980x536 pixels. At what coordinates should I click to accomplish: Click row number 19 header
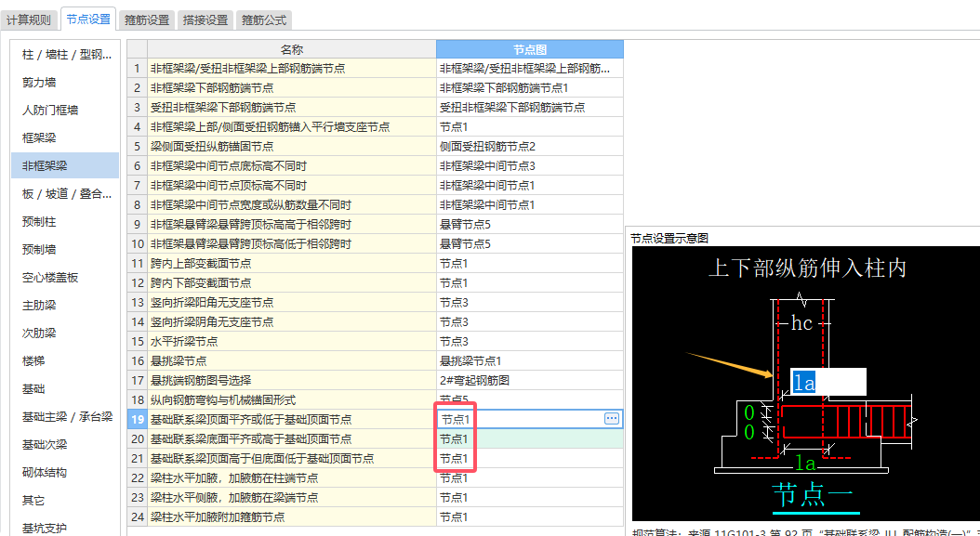coord(138,419)
